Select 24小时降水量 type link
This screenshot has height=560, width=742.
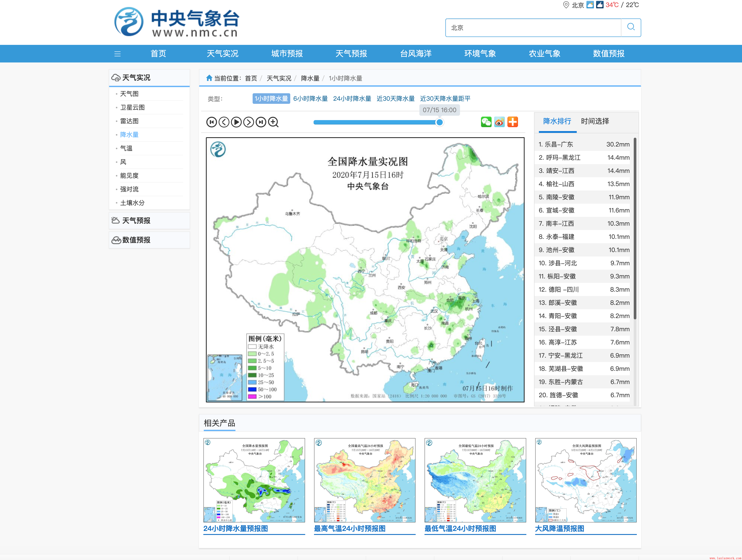(352, 99)
